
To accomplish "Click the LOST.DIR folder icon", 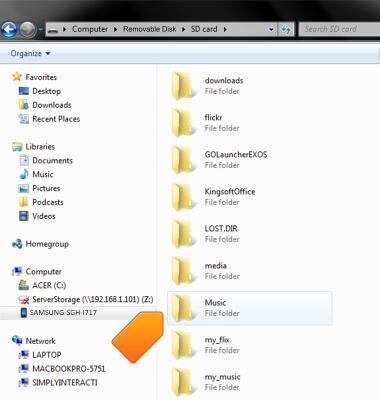I will [183, 234].
